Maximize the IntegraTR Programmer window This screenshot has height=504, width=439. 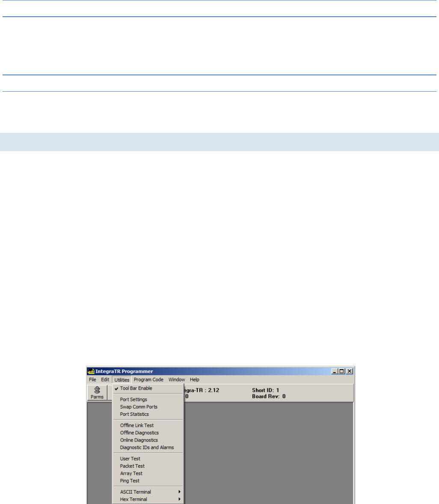(342, 371)
